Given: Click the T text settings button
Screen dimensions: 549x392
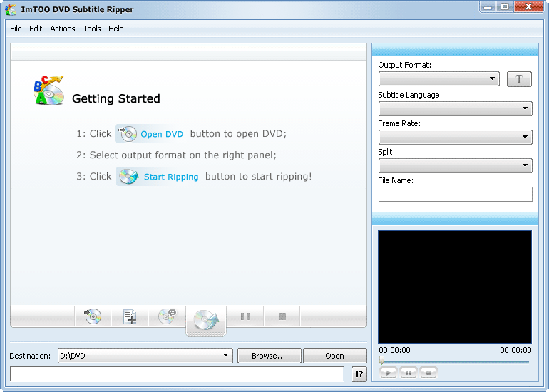Looking at the screenshot, I should pyautogui.click(x=519, y=78).
